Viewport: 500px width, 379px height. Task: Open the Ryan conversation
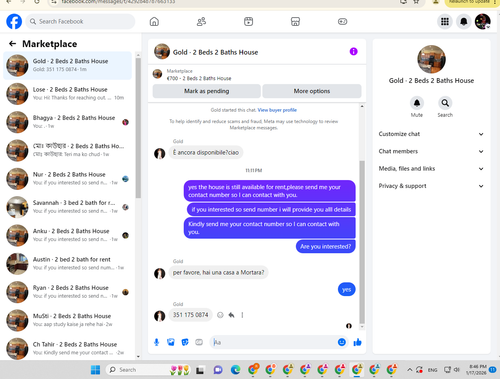click(67, 292)
